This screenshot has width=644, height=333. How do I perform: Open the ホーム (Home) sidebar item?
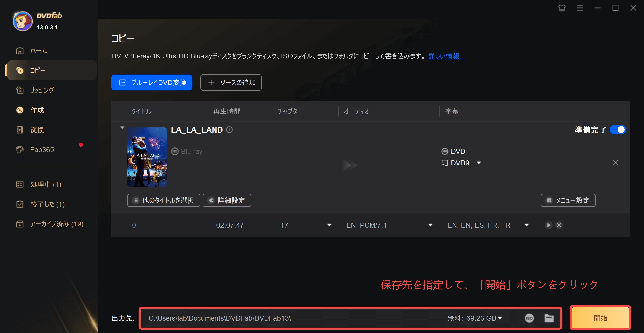click(x=39, y=51)
